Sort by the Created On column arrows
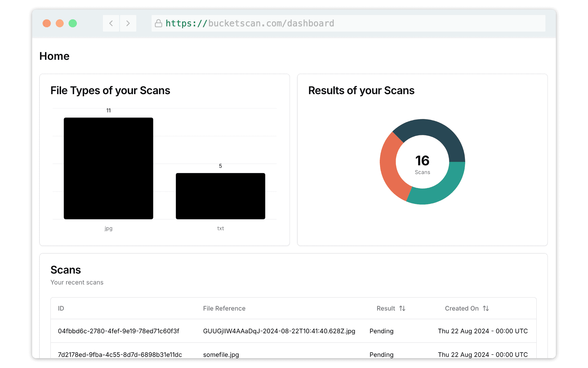The height and width of the screenshot is (368, 588). tap(486, 308)
